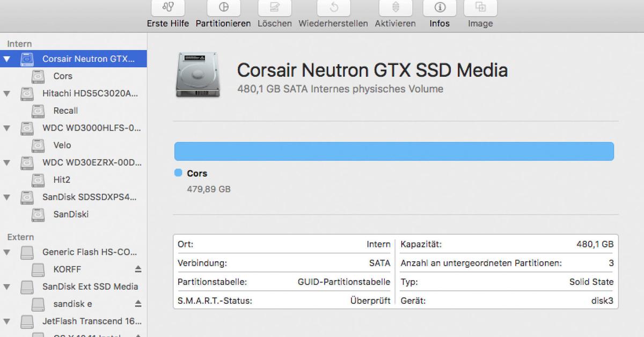Select the SanDisk SDSSDXPS4 disk icon

pyautogui.click(x=27, y=197)
